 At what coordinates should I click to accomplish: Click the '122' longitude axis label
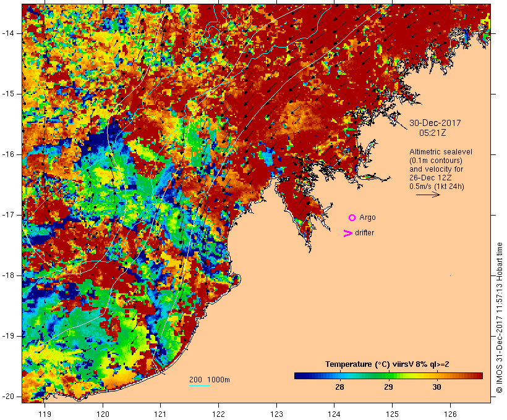(219, 414)
